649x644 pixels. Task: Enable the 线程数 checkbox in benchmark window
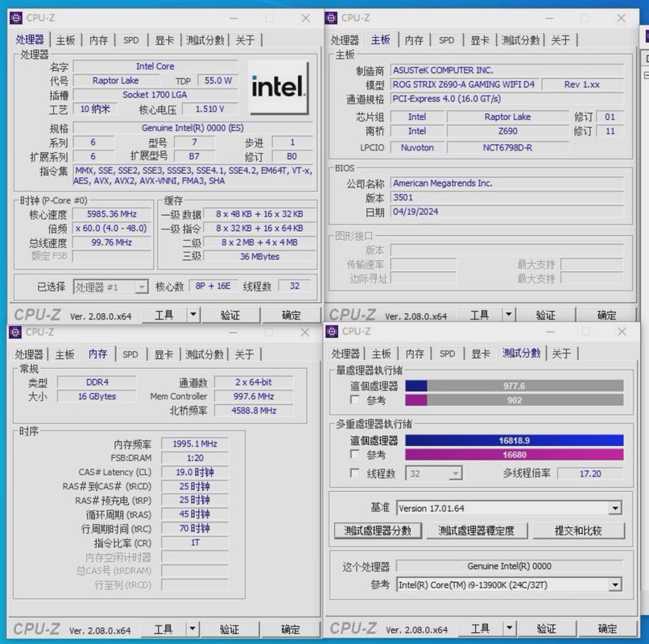(354, 473)
